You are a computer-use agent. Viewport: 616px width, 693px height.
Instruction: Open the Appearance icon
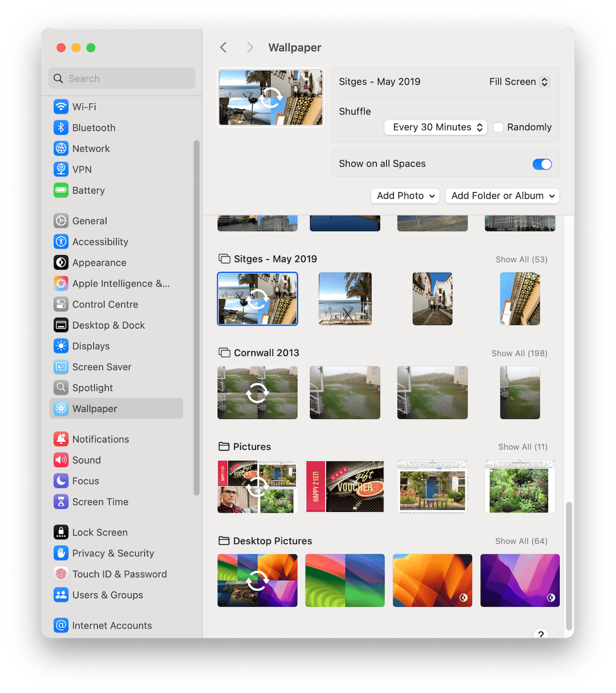[61, 263]
